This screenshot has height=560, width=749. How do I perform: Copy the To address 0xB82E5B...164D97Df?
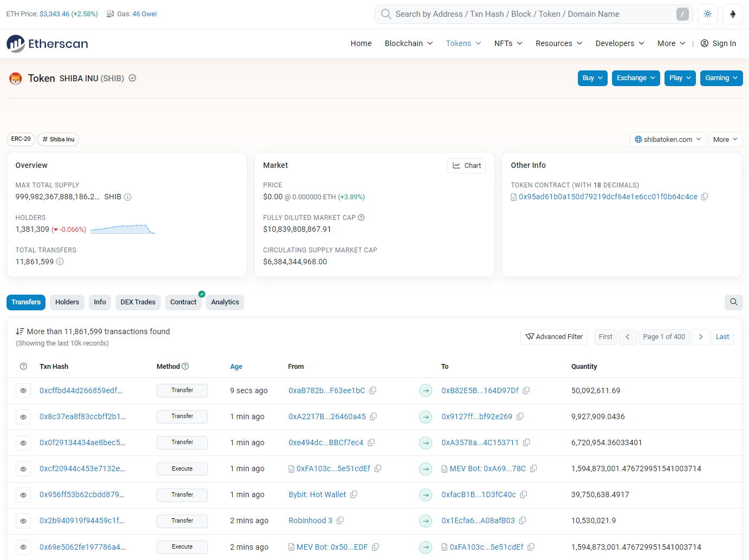coord(526,390)
